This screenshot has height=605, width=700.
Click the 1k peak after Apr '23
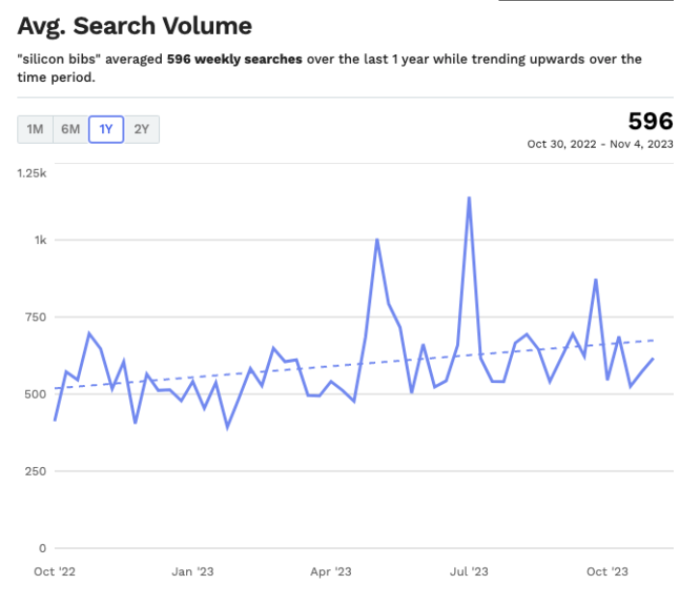[377, 240]
